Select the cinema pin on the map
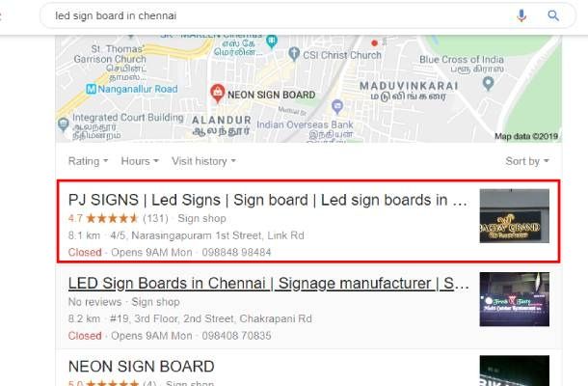This screenshot has height=386, width=588. pyautogui.click(x=272, y=41)
